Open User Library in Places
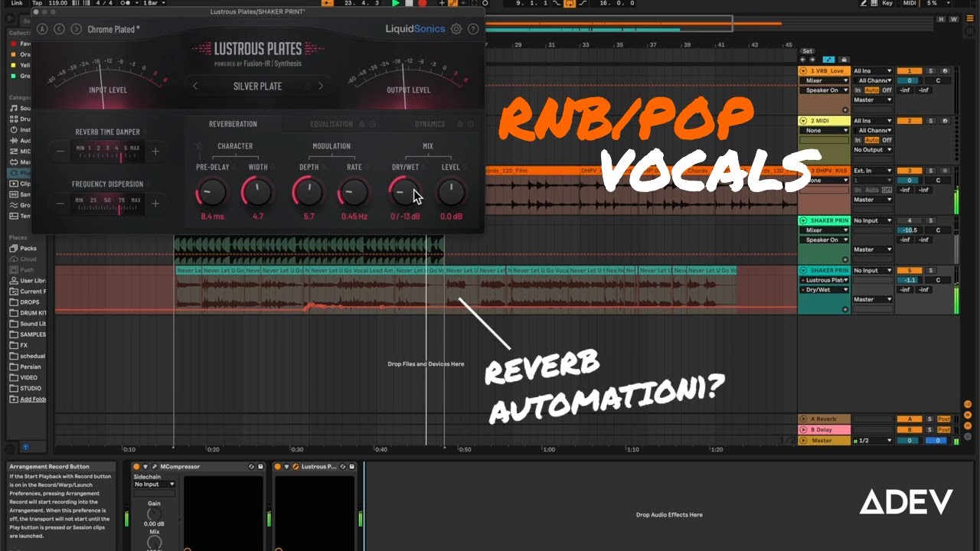 28,281
